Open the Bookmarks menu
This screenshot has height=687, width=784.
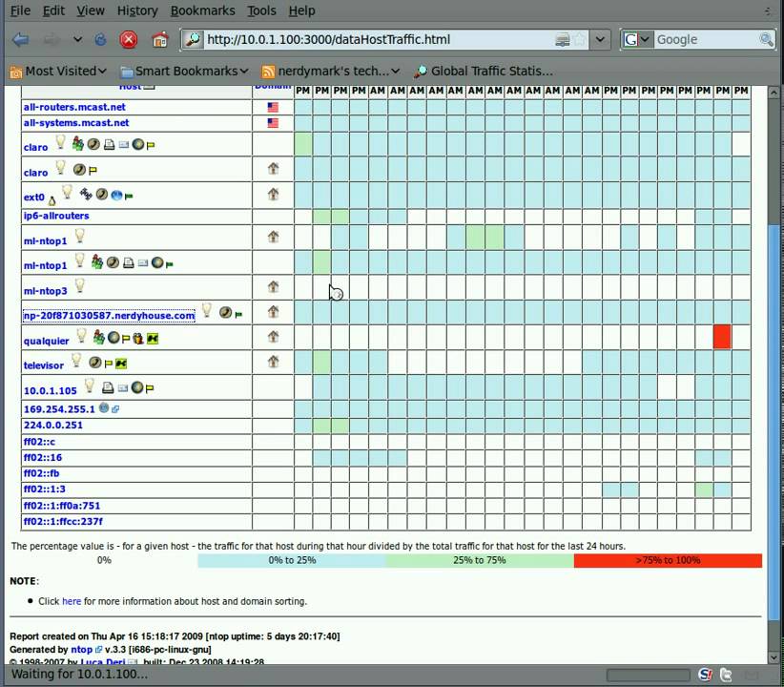pyautogui.click(x=202, y=10)
